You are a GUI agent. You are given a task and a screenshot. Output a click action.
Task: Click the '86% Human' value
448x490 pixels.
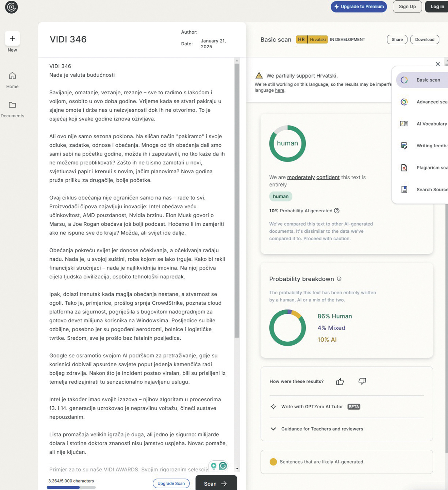tap(335, 316)
